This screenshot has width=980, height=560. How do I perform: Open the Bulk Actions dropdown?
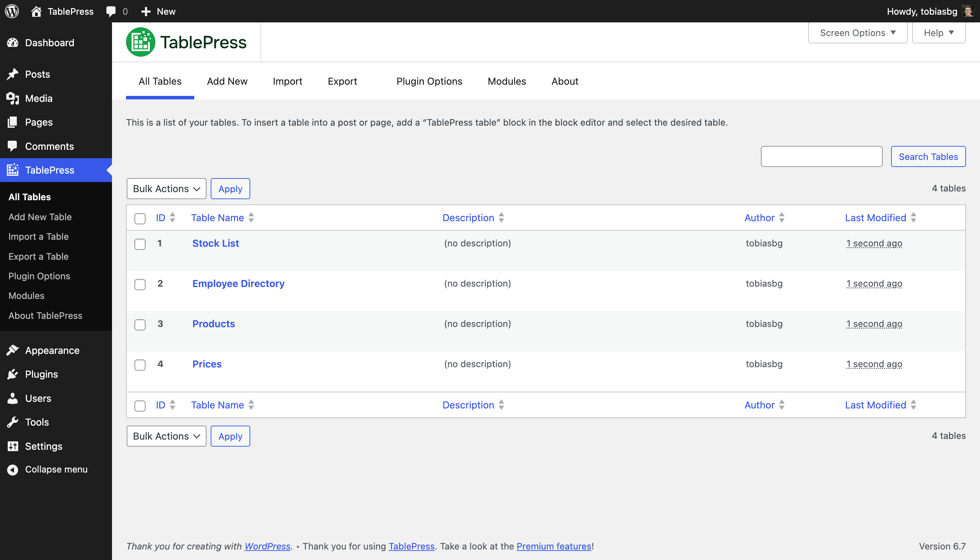click(166, 188)
